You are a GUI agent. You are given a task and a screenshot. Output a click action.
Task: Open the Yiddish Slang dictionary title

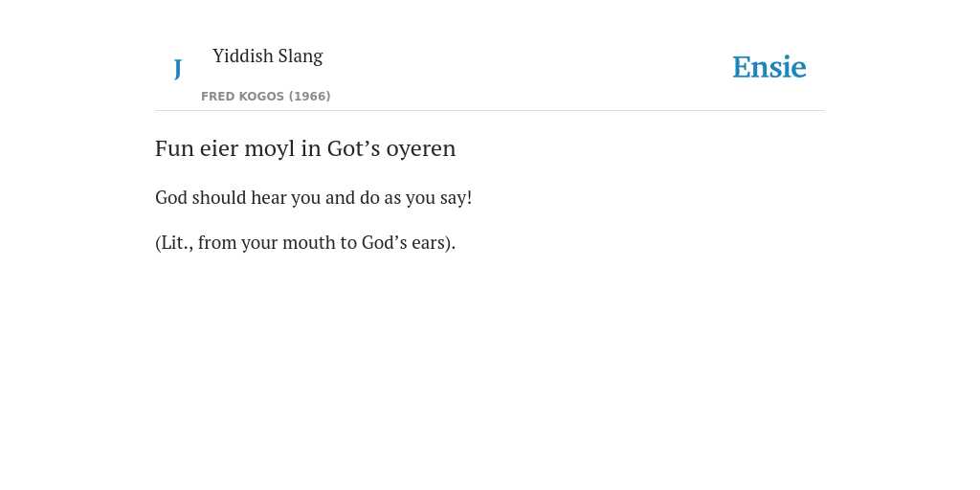tap(268, 56)
